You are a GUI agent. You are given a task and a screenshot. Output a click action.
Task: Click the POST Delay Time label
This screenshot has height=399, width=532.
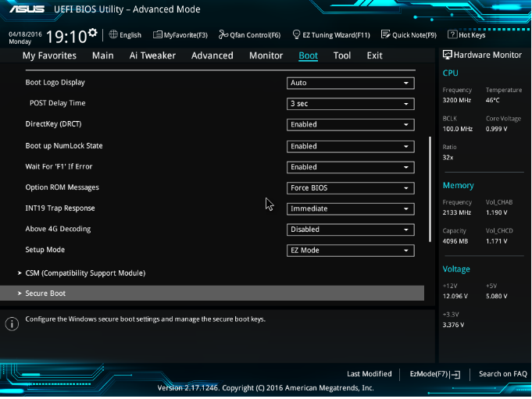(x=57, y=103)
